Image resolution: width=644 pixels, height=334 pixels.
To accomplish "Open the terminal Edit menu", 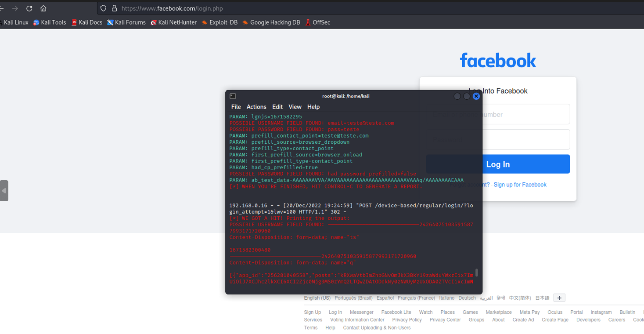I will tap(277, 107).
